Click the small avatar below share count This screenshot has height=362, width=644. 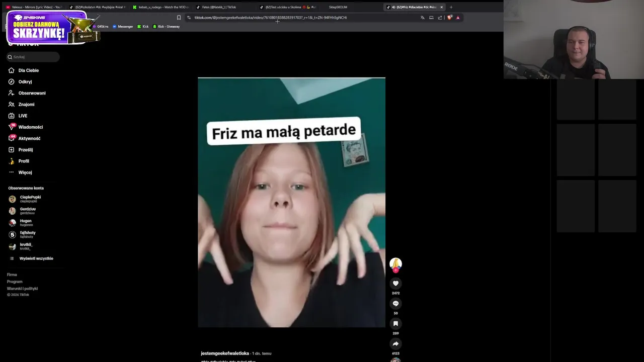pos(395,360)
